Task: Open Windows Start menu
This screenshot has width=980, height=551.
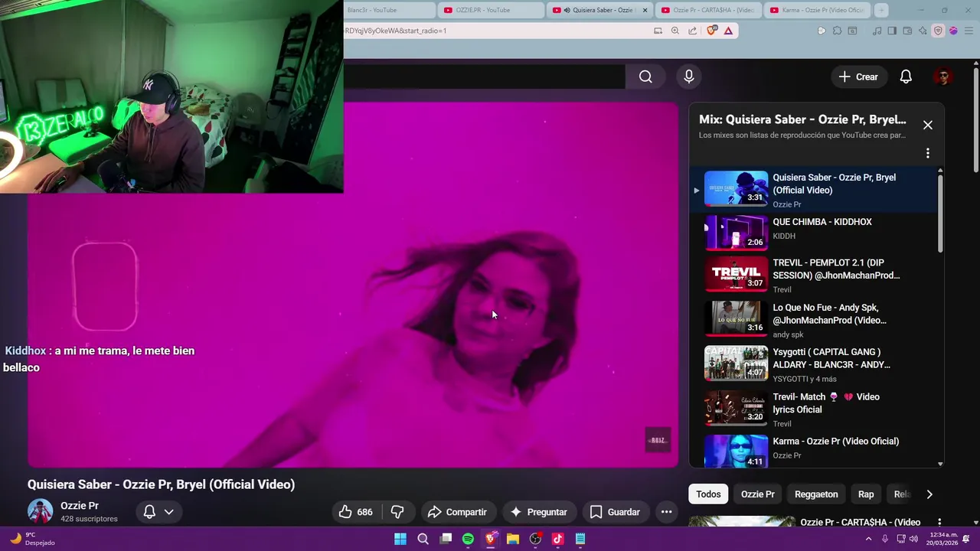Action: coord(400,539)
